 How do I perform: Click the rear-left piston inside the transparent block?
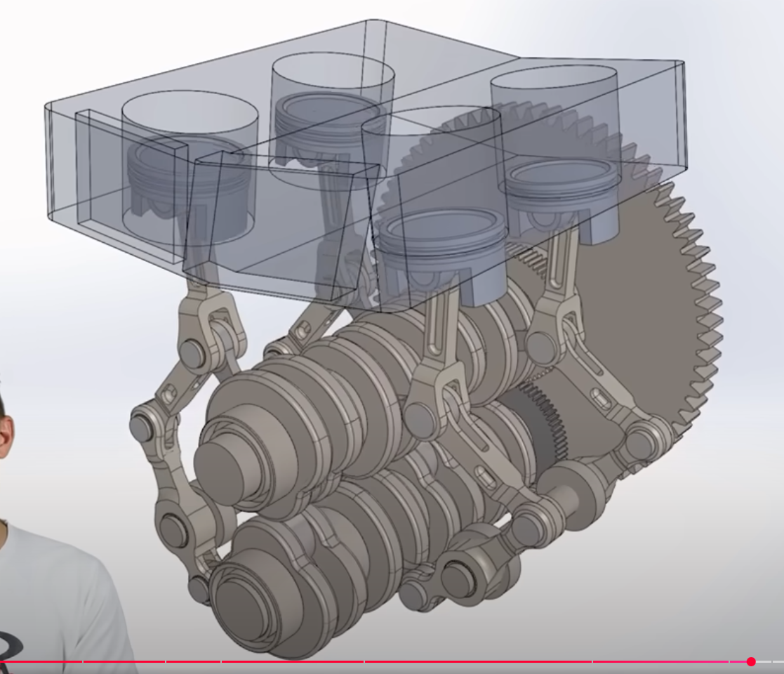click(x=330, y=119)
